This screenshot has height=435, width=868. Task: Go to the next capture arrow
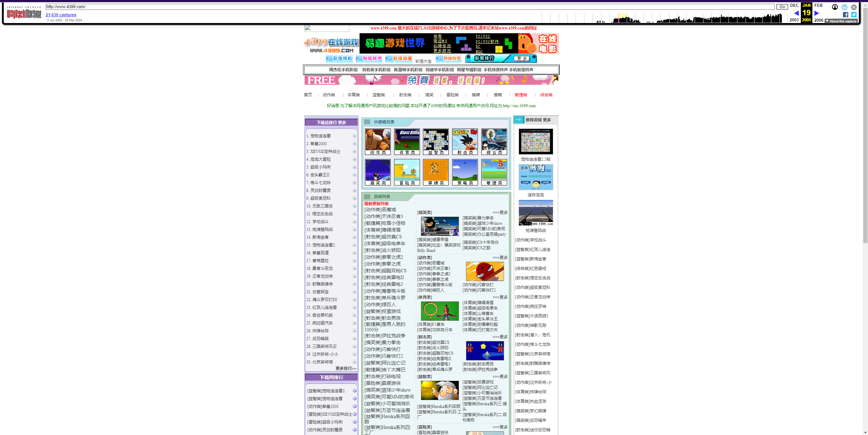tap(817, 13)
